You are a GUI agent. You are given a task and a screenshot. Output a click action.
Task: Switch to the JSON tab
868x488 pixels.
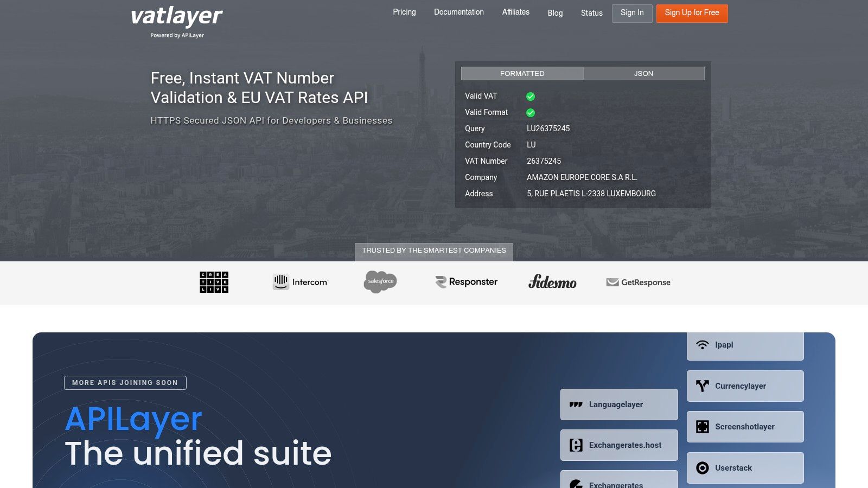pyautogui.click(x=644, y=74)
